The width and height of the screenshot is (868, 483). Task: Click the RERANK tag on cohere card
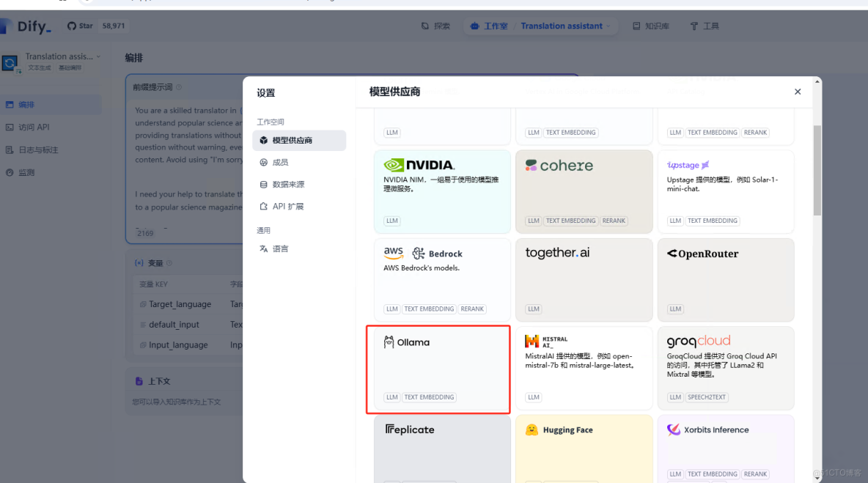tap(614, 221)
